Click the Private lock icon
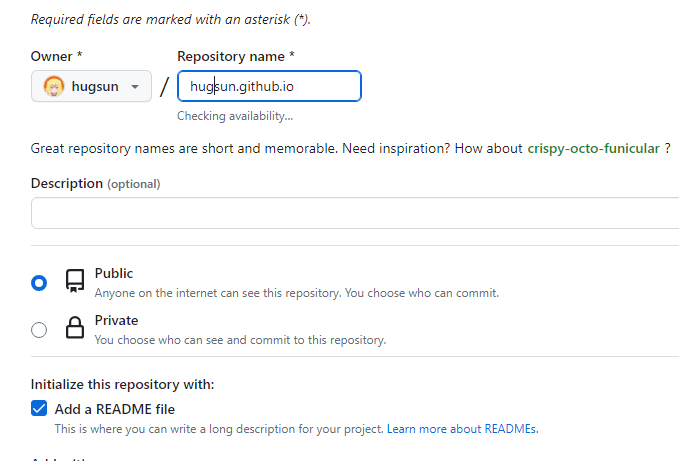679x461 pixels. pyautogui.click(x=74, y=328)
